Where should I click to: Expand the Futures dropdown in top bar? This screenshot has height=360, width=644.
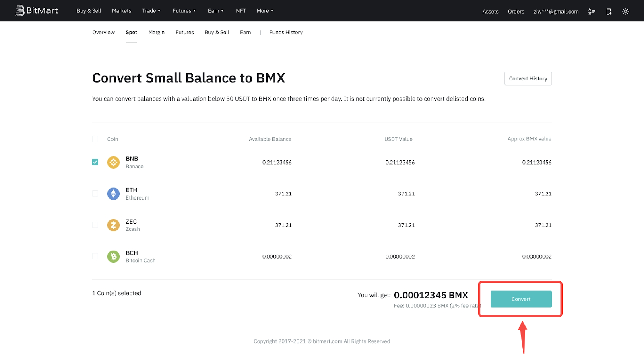point(184,11)
